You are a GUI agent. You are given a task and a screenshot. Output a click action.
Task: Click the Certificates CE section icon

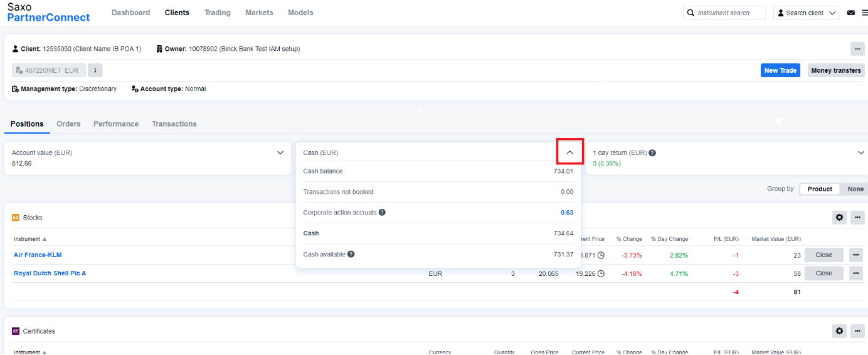[16, 331]
